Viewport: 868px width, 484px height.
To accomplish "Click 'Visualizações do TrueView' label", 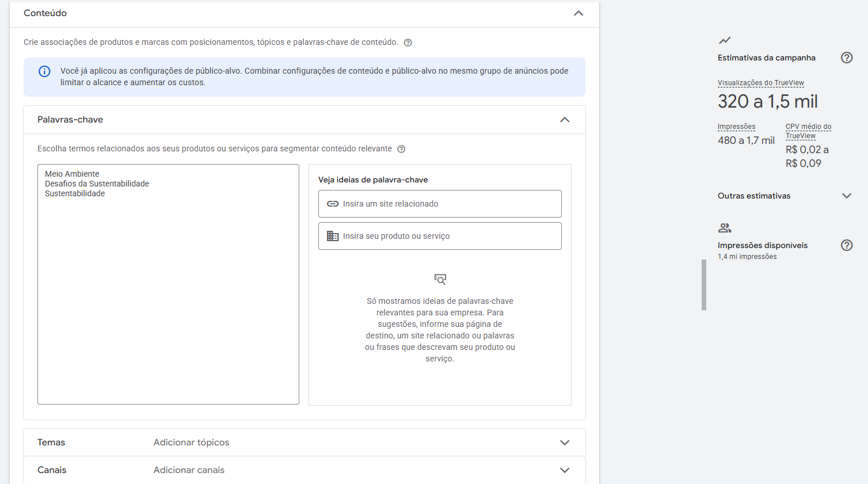I will [761, 83].
